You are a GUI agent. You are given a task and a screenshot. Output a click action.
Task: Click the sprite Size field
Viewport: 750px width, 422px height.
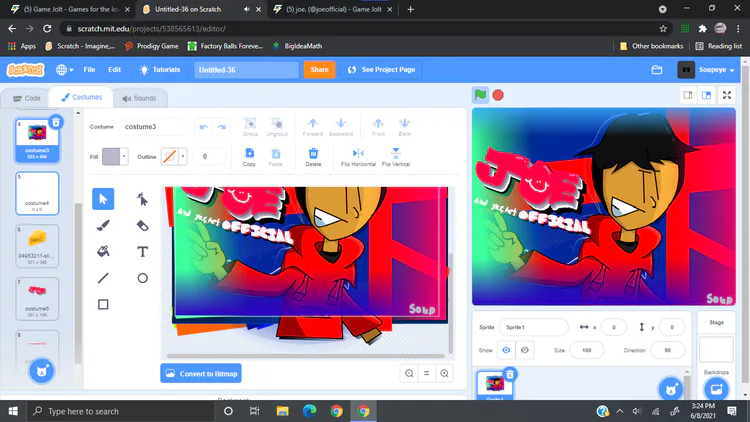coord(586,350)
